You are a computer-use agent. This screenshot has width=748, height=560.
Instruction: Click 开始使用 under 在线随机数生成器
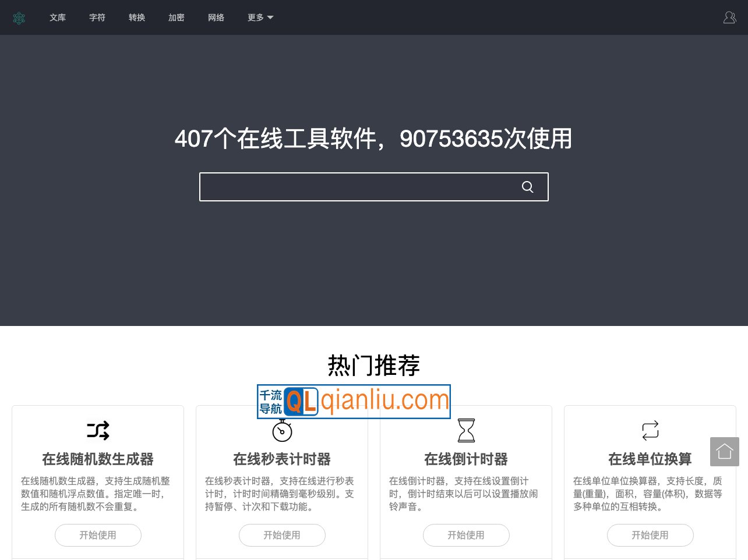click(98, 535)
